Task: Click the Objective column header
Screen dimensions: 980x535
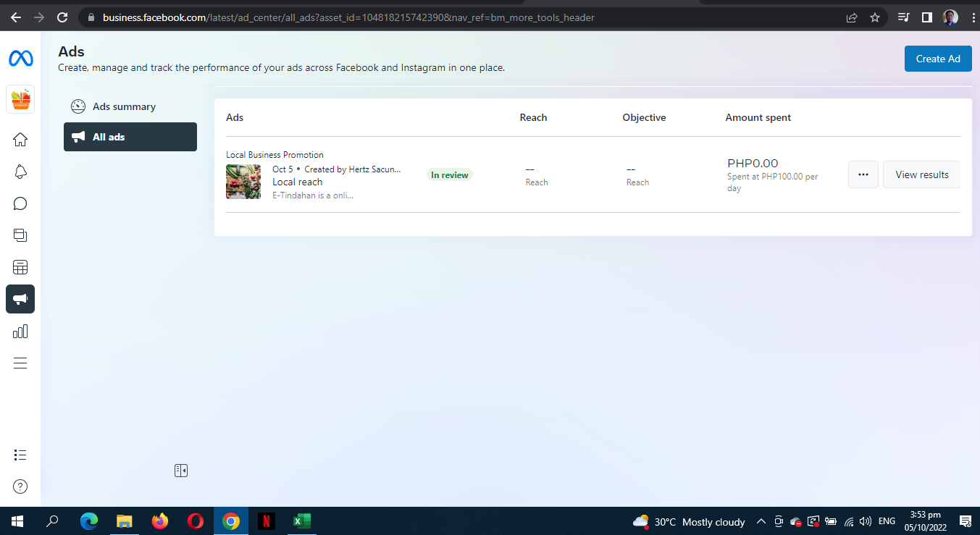Action: [x=644, y=117]
